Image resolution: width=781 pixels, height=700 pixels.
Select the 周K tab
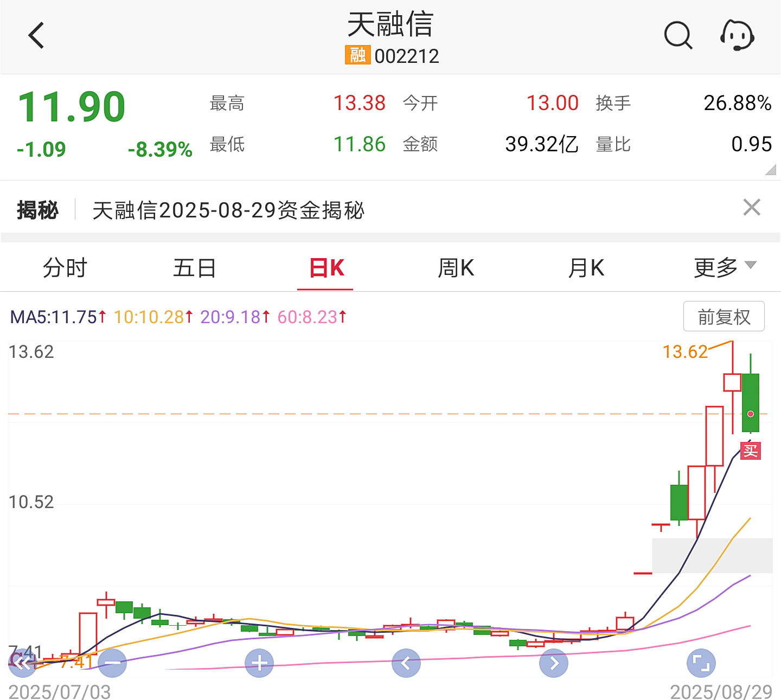pyautogui.click(x=456, y=268)
